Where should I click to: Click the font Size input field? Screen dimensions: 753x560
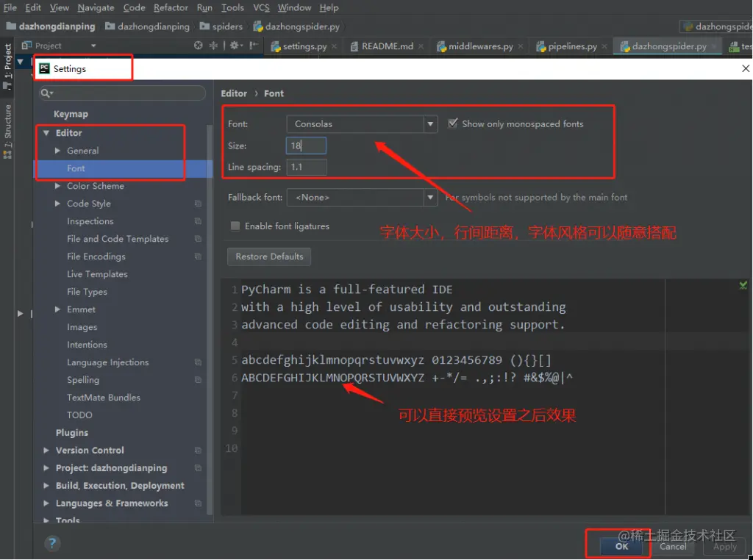(x=307, y=146)
